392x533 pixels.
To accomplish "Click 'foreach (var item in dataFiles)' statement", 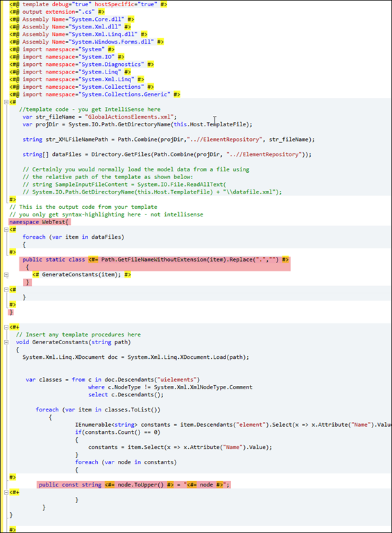I will point(74,237).
